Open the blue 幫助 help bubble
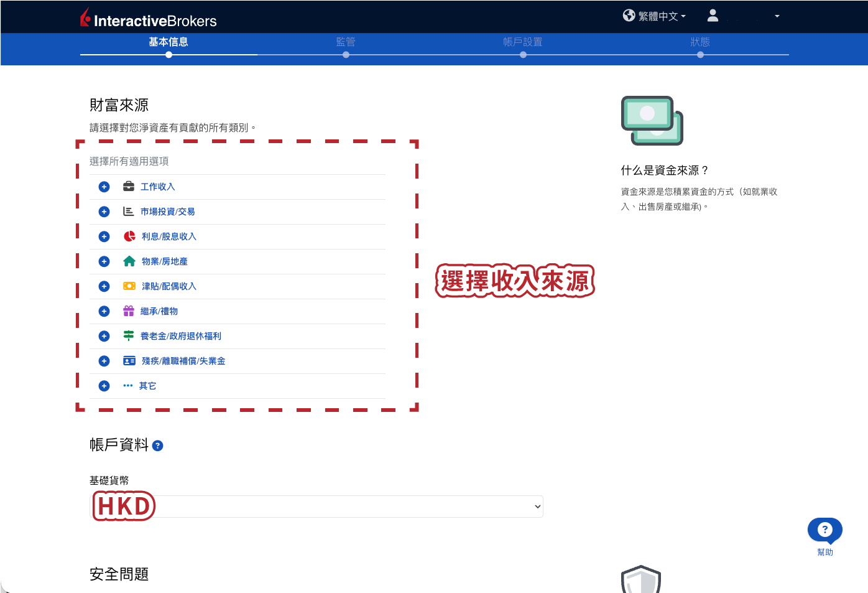The height and width of the screenshot is (593, 868). [824, 530]
